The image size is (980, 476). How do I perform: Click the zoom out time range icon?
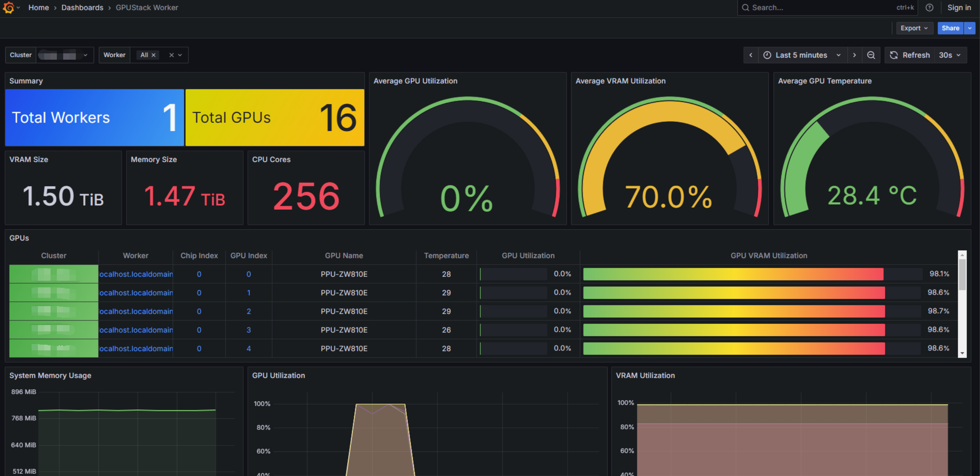[870, 55]
